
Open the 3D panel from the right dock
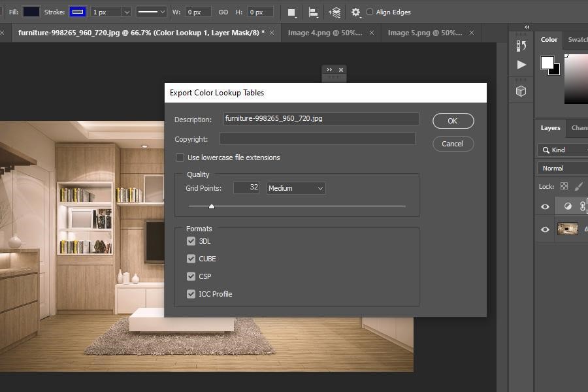click(x=520, y=91)
